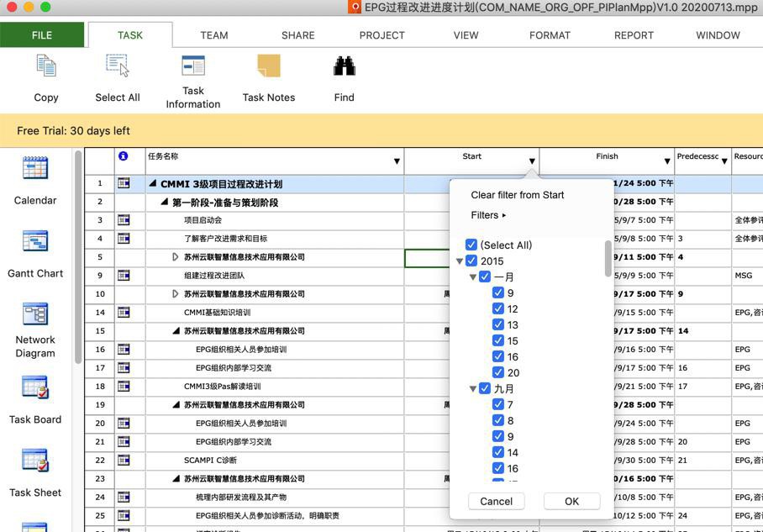This screenshot has height=532, width=763.
Task: Open the 任务名称 column filter dropdown
Action: pos(397,161)
